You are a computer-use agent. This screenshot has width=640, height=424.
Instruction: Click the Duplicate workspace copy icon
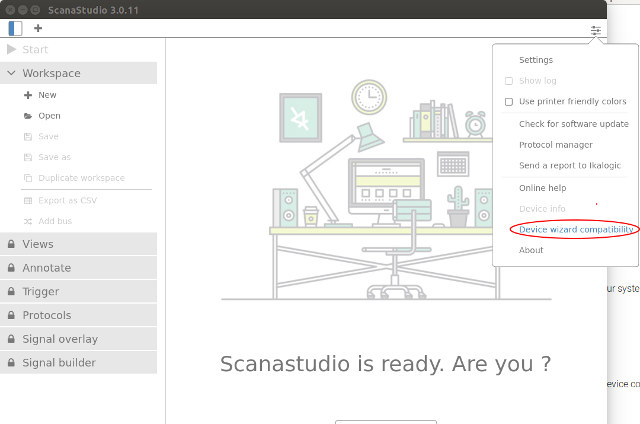28,178
